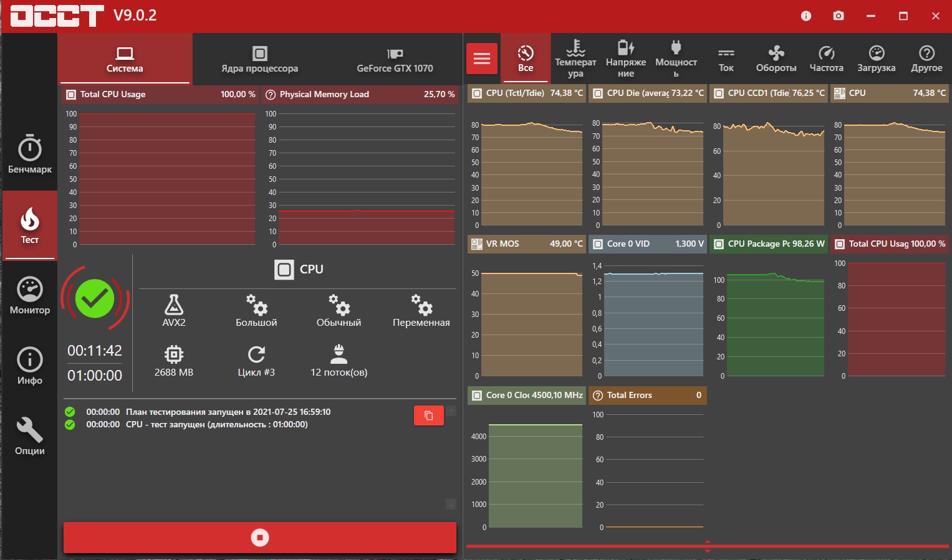Open the Монитор gauge section
952x560 pixels.
tap(29, 295)
